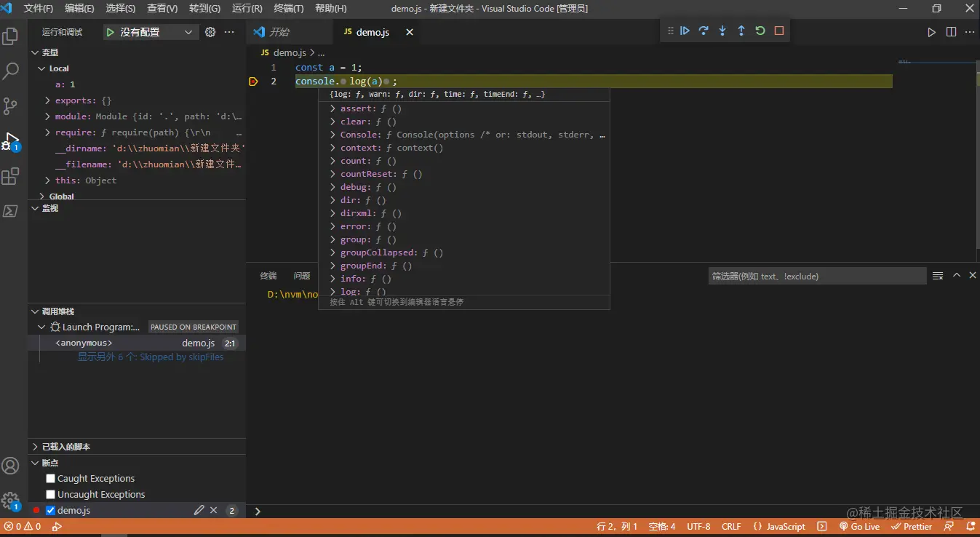980x537 pixels.
Task: Click the Step Over debug icon
Action: click(x=704, y=31)
